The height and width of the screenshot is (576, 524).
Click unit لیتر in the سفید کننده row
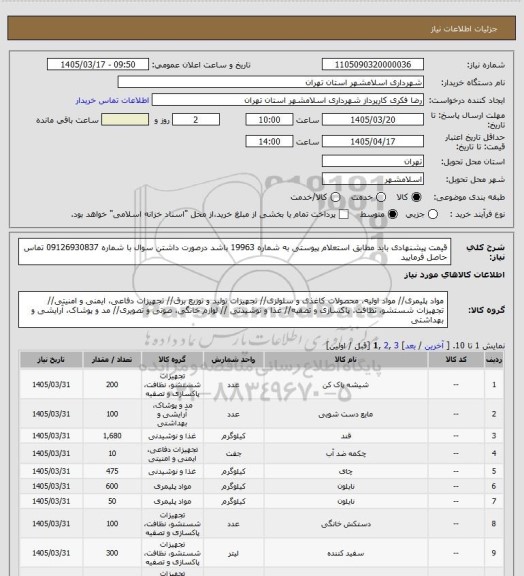(233, 553)
